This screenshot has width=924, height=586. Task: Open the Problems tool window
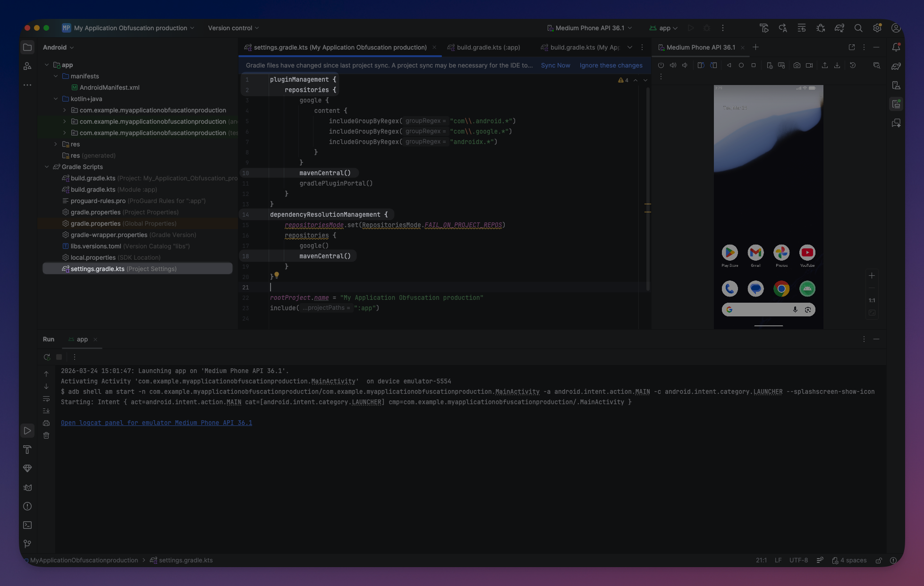click(x=27, y=506)
